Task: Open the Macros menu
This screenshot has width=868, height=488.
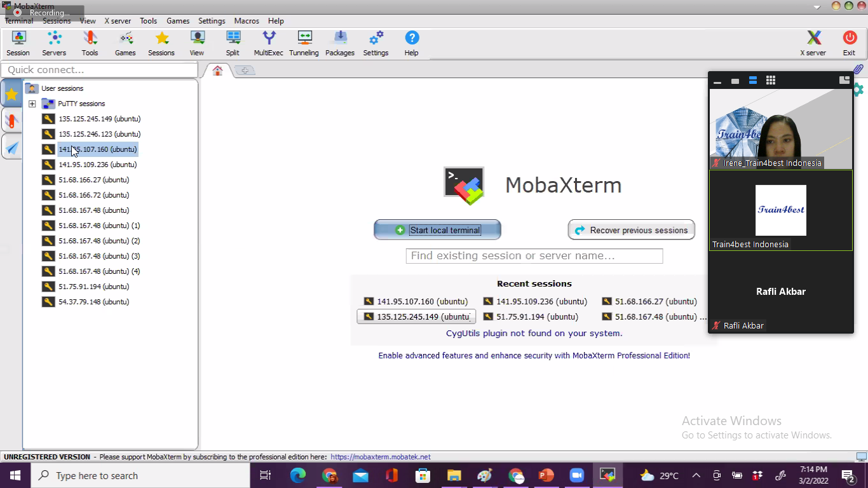Action: pos(246,21)
